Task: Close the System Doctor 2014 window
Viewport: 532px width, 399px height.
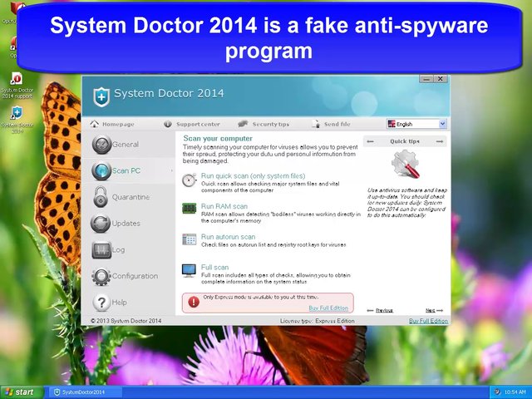Action: tap(441, 79)
